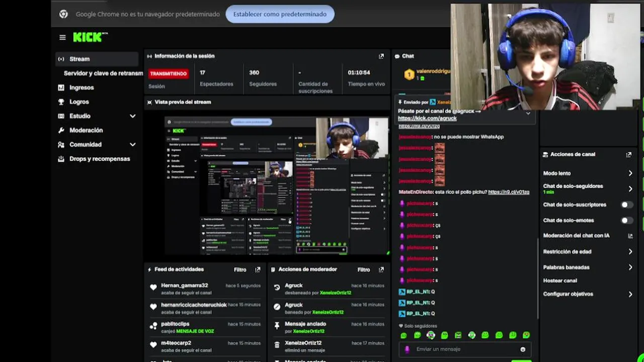The width and height of the screenshot is (644, 362).
Task: Click the Drops y recompensas sidebar icon
Action: [61, 159]
